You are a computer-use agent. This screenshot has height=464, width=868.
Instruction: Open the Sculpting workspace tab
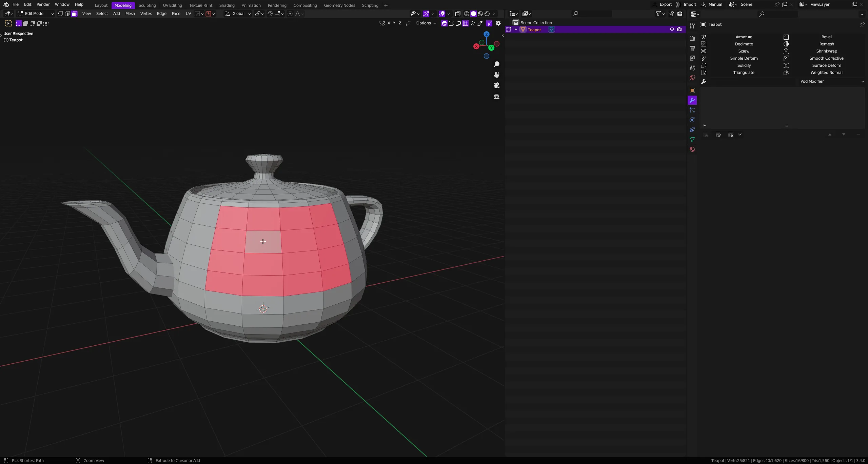point(146,5)
